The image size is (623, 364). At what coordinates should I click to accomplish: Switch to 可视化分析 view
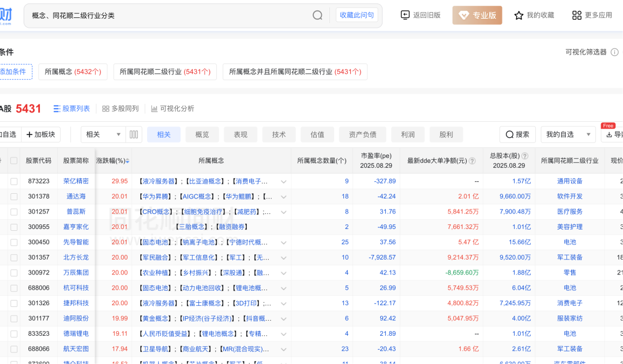[172, 108]
